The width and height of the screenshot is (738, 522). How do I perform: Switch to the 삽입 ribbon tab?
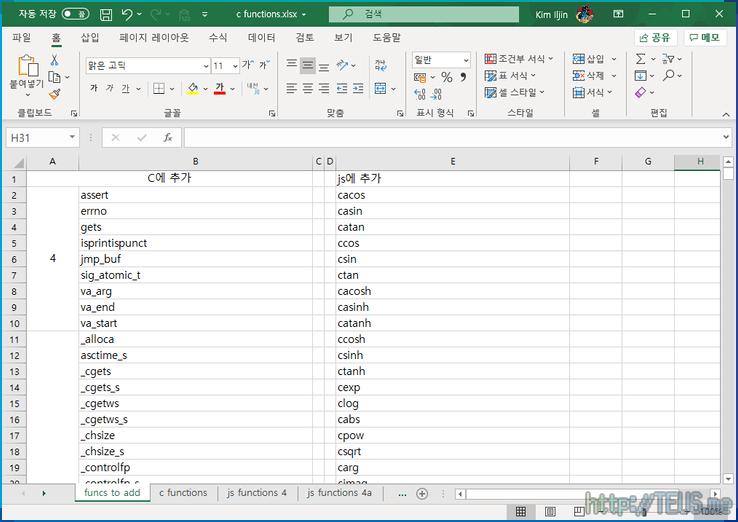[x=89, y=38]
